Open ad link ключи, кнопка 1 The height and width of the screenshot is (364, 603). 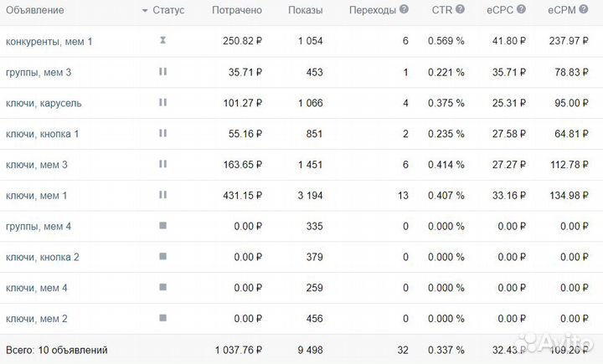[x=42, y=134]
